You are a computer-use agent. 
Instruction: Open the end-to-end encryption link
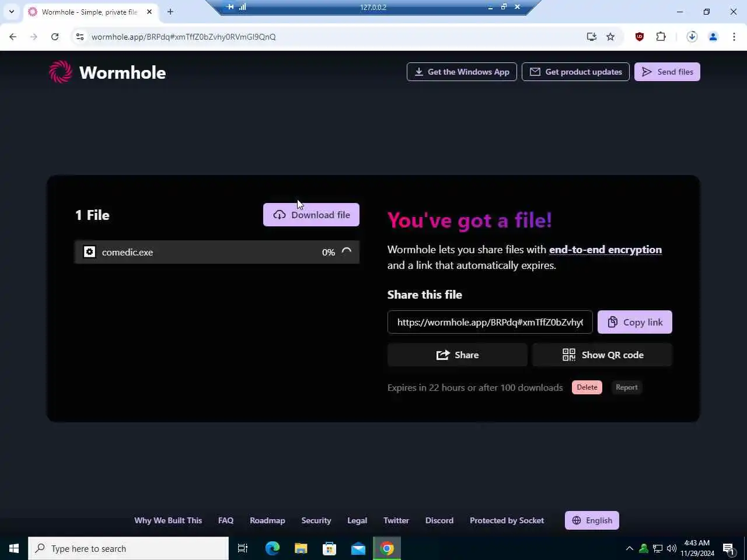click(605, 250)
